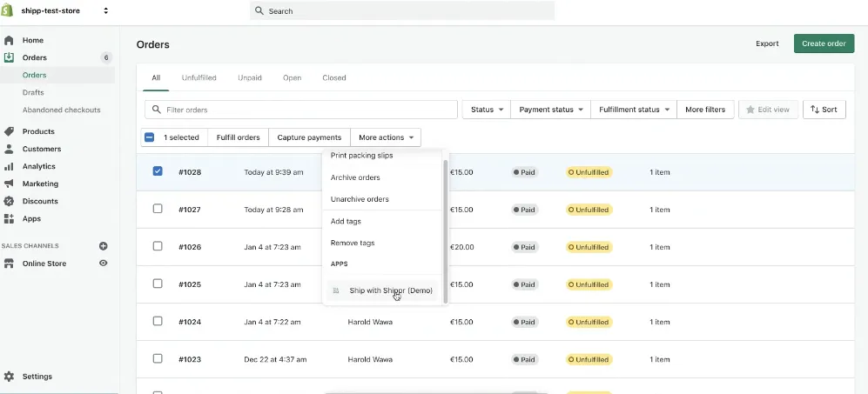
Task: Click Paid badge on order #1025
Action: point(525,284)
